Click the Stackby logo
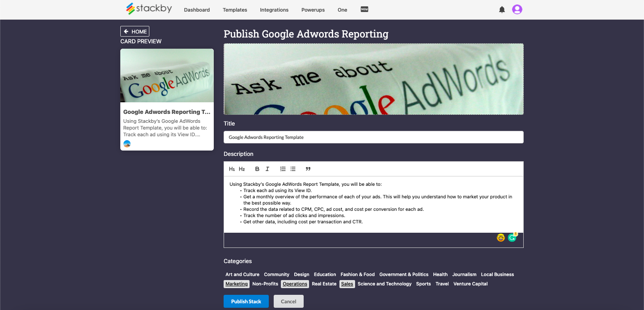Screen dimensions: 644x310 [149, 8]
